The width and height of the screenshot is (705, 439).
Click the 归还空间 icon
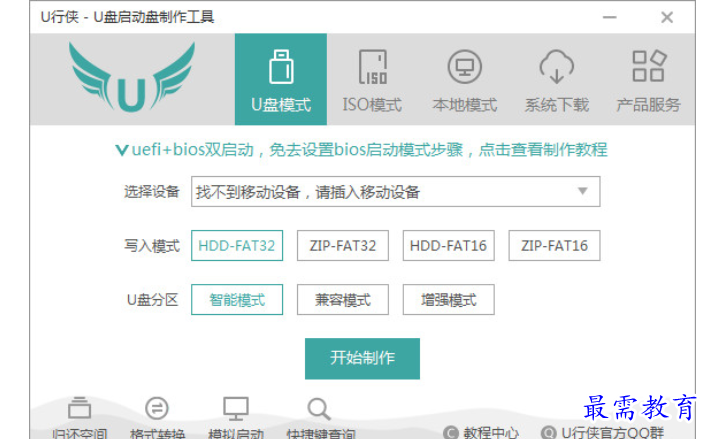(80, 408)
